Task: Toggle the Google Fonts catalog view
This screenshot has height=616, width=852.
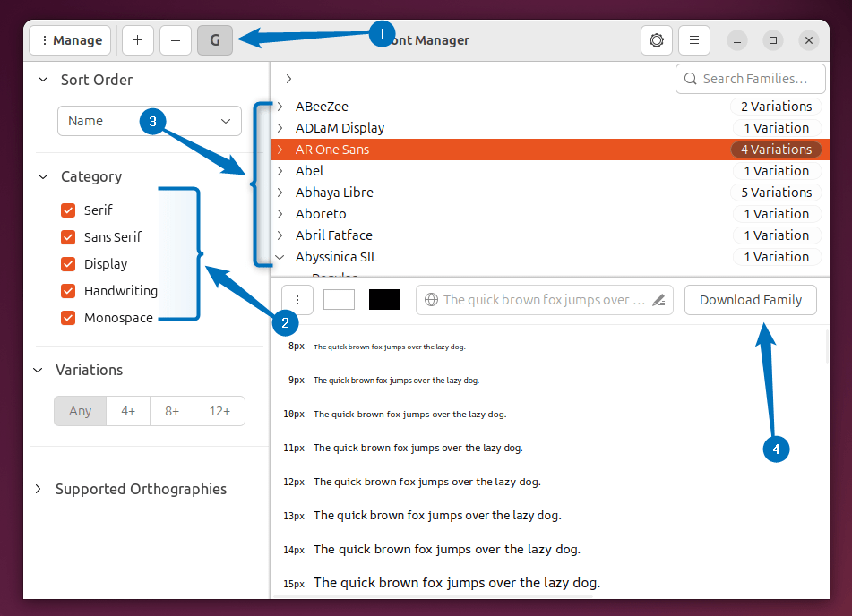Action: pos(214,39)
